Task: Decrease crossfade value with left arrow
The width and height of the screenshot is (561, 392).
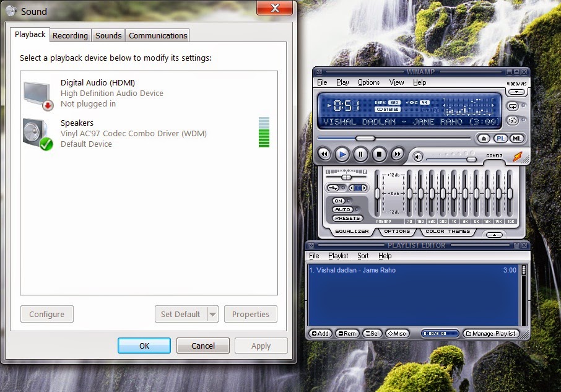Action: pos(352,188)
